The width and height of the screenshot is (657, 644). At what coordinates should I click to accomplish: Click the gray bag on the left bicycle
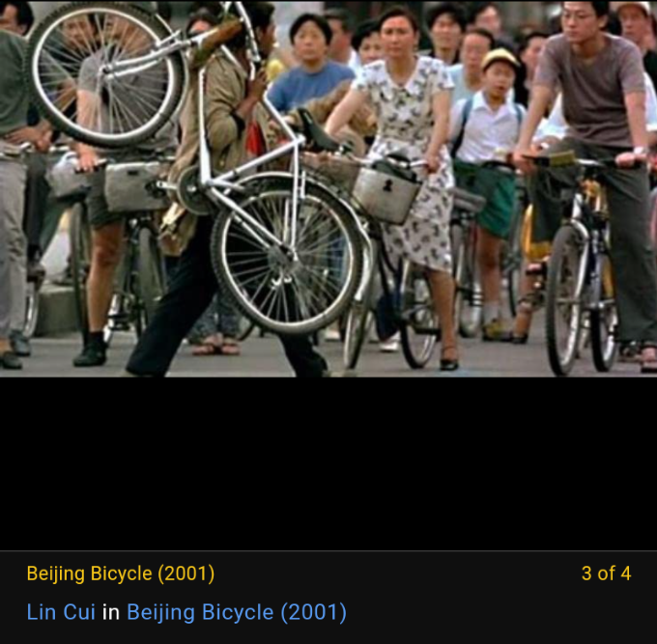click(x=134, y=186)
